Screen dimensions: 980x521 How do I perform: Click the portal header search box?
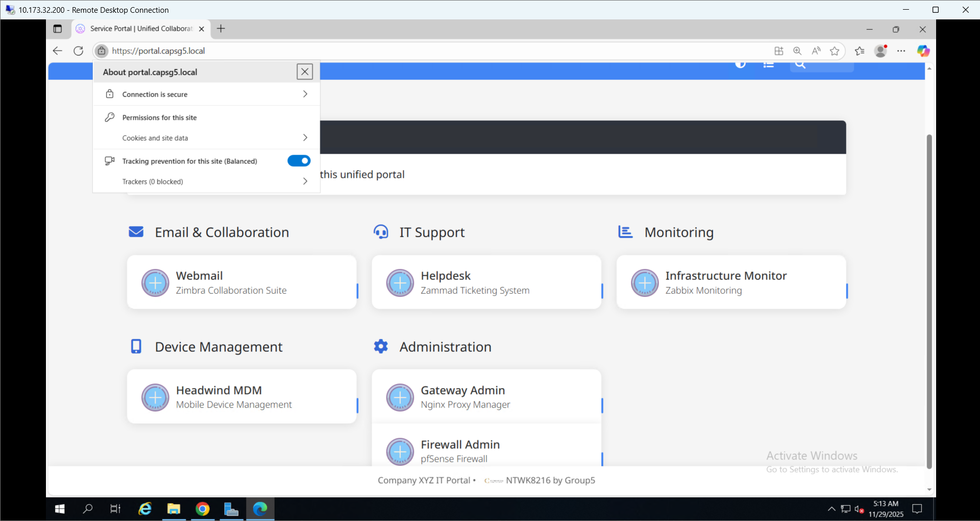pyautogui.click(x=822, y=66)
